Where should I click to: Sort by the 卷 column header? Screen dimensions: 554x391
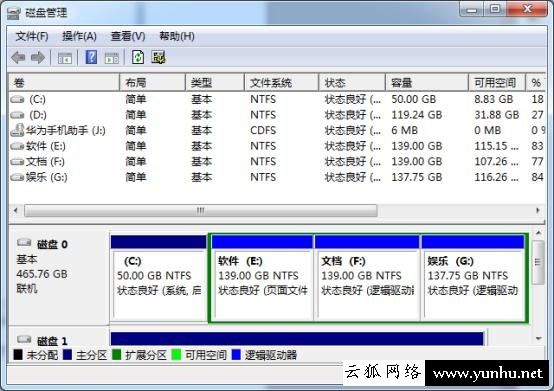tap(64, 83)
